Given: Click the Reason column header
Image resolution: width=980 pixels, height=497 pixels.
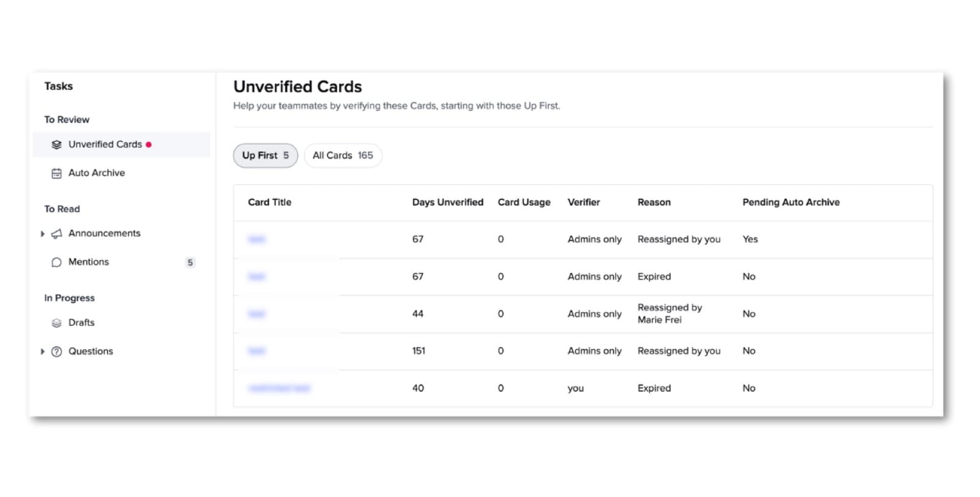Looking at the screenshot, I should (654, 202).
